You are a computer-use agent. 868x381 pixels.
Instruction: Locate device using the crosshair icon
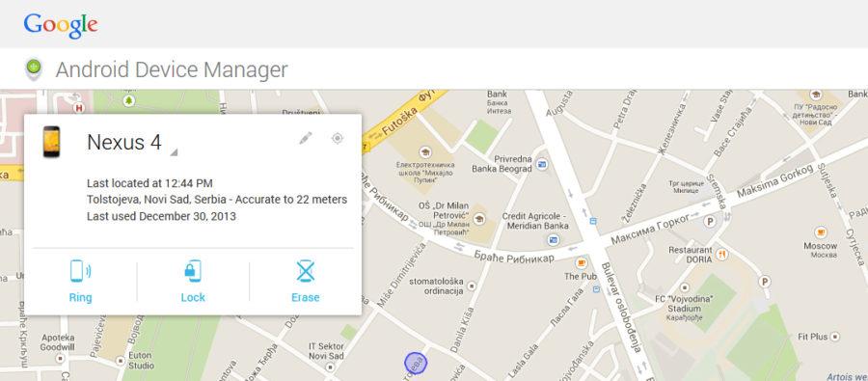point(338,138)
